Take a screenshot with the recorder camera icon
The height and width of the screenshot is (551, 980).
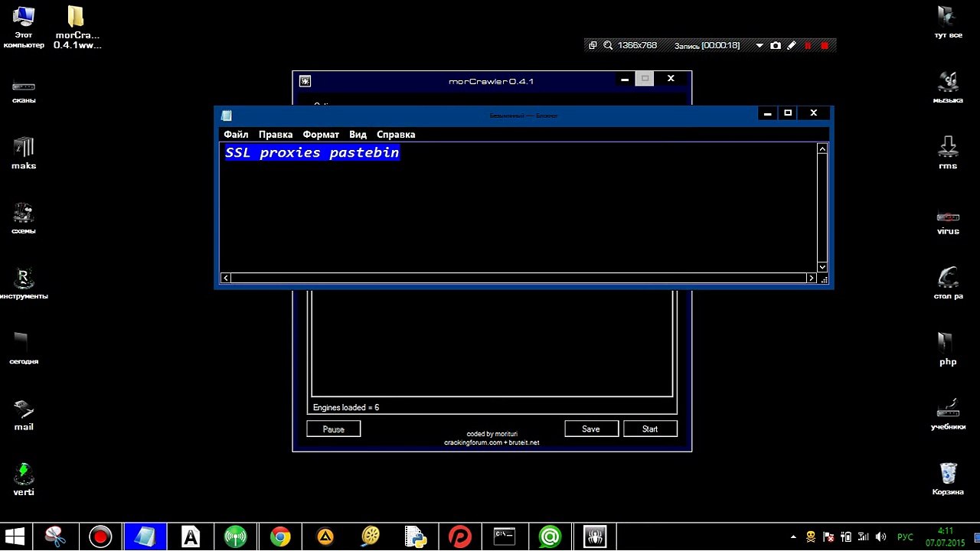(776, 45)
